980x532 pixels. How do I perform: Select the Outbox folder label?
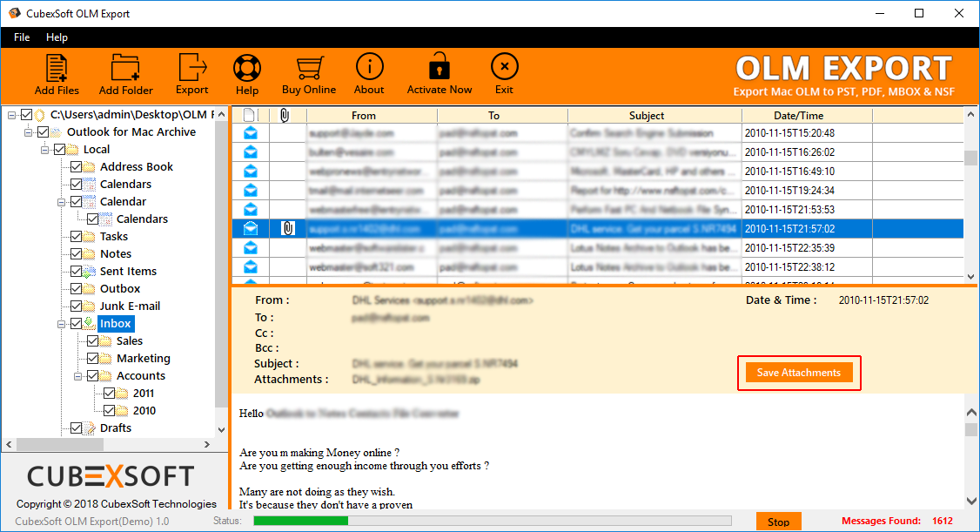tap(120, 289)
